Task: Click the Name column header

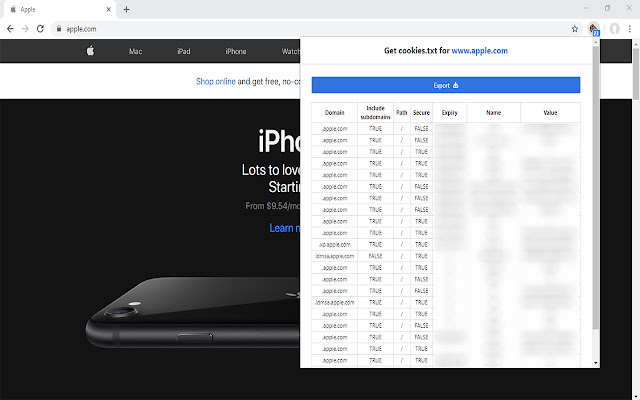Action: 493,113
